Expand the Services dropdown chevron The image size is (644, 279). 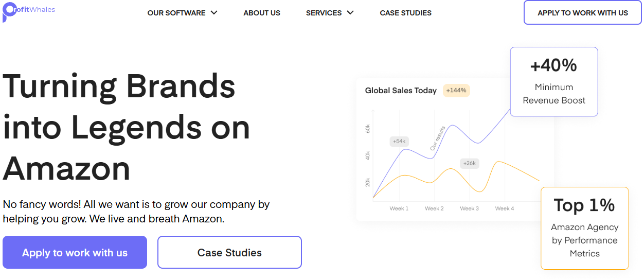tap(350, 13)
